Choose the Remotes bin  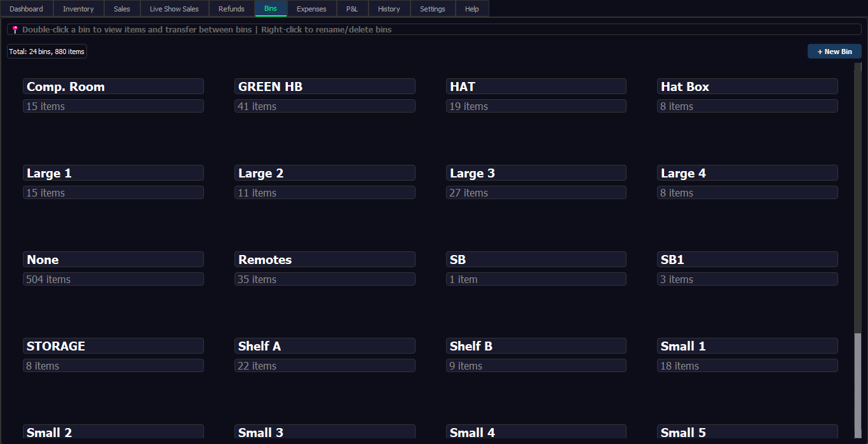pyautogui.click(x=325, y=260)
